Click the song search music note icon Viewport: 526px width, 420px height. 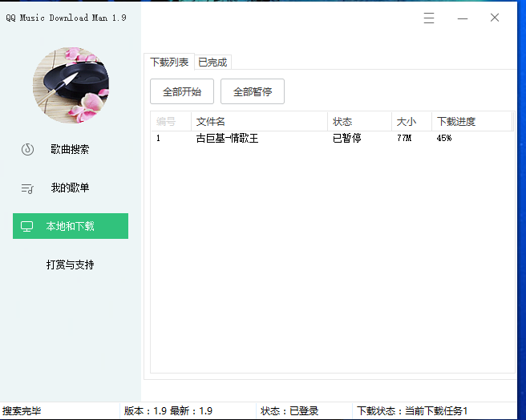27,149
